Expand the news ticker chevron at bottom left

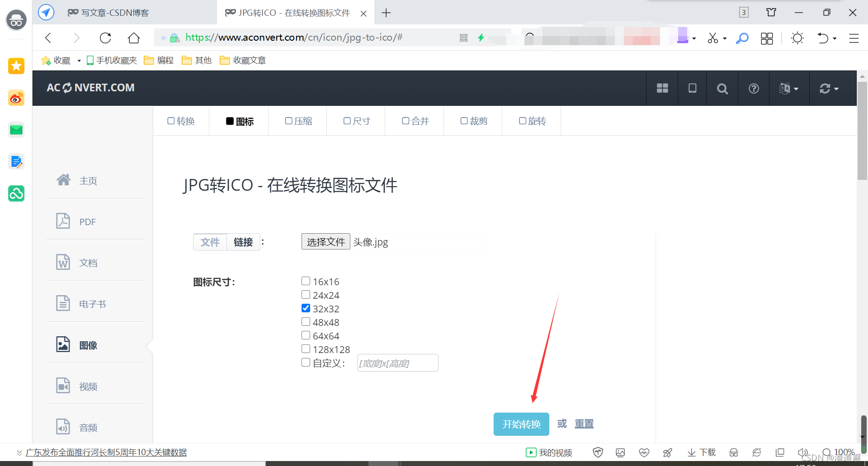[19, 452]
